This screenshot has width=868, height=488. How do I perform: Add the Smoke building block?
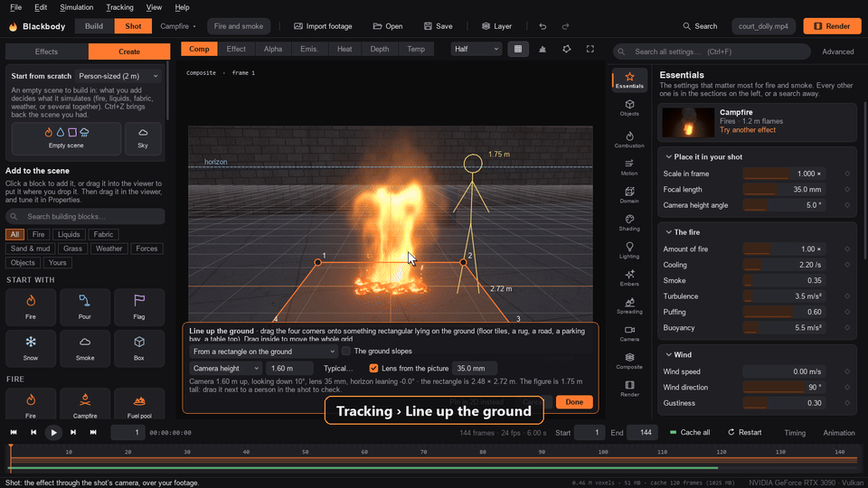85,349
